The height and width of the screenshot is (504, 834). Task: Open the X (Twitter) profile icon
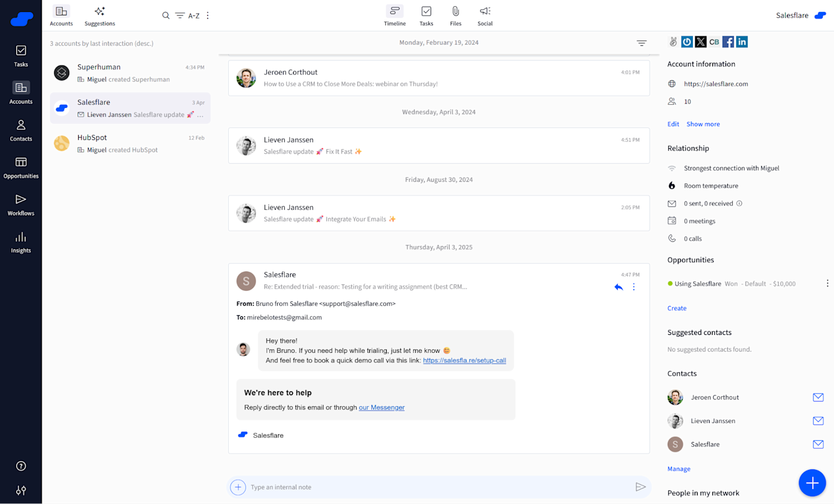[701, 42]
